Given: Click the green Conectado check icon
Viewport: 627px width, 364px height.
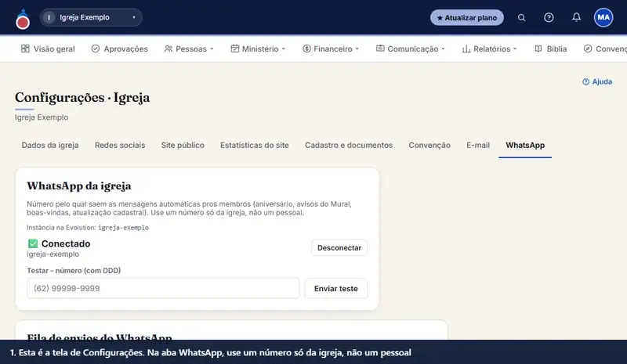Looking at the screenshot, I should [33, 243].
